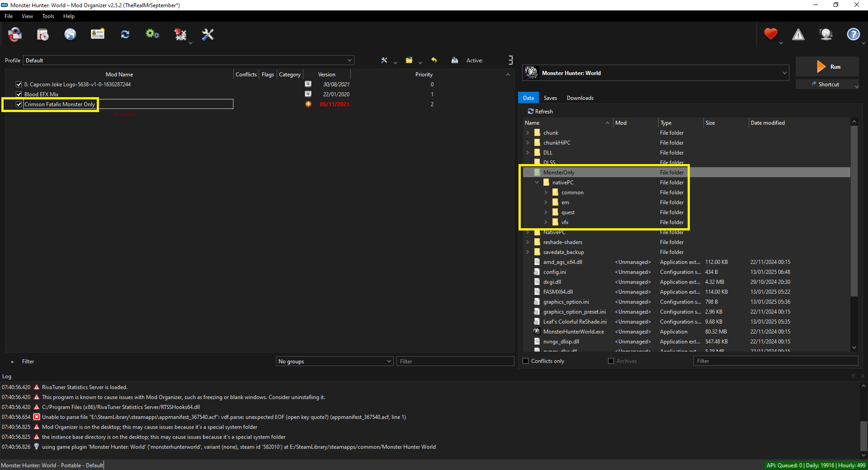Image resolution: width=868 pixels, height=470 pixels.
Task: Tick the Archives checkbox
Action: pyautogui.click(x=611, y=361)
